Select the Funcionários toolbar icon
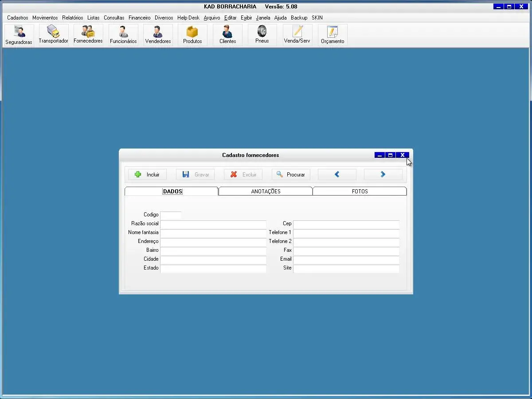This screenshot has width=532, height=399. tap(123, 35)
